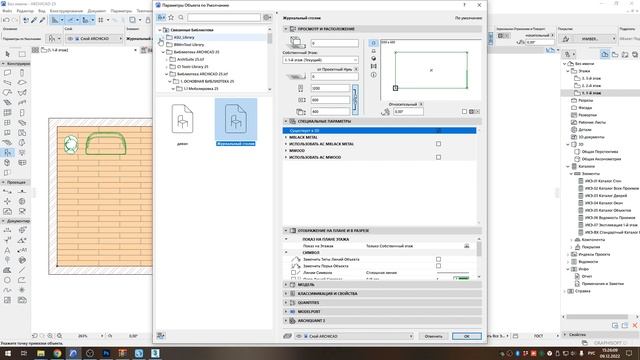Click the Windows Start button
Viewport: 640px width, 360px height.
7,353
